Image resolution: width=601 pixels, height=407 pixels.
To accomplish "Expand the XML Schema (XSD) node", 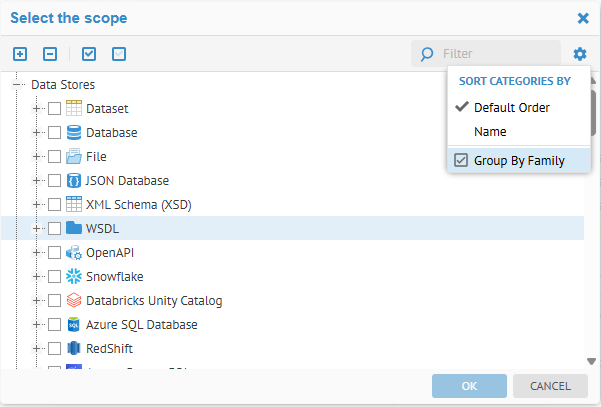I will coord(38,205).
